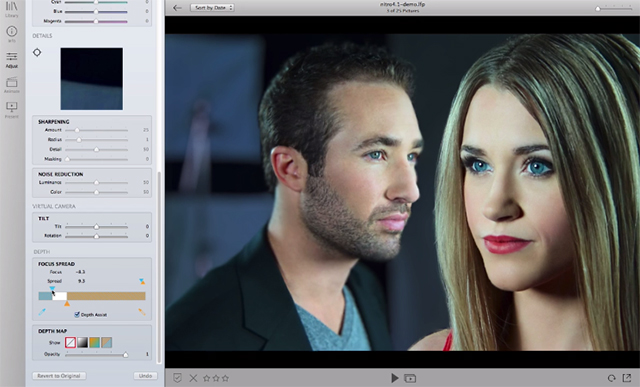Open the Library view in sidebar
Image resolution: width=640 pixels, height=387 pixels.
[11, 8]
